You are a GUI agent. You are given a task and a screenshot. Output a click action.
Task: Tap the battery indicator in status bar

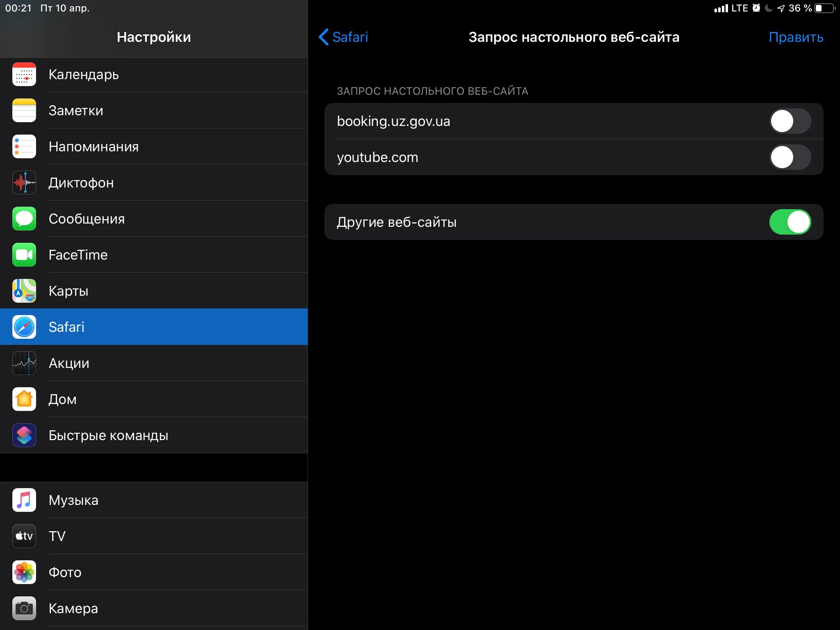(824, 8)
